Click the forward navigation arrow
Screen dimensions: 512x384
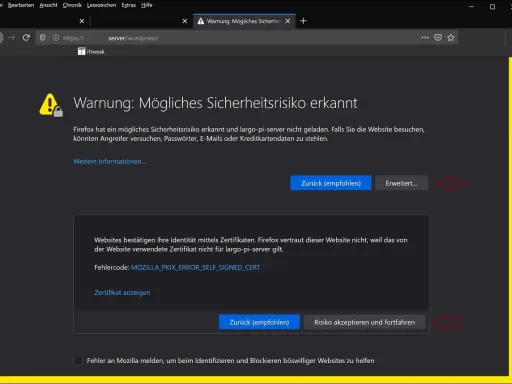click(x=12, y=38)
